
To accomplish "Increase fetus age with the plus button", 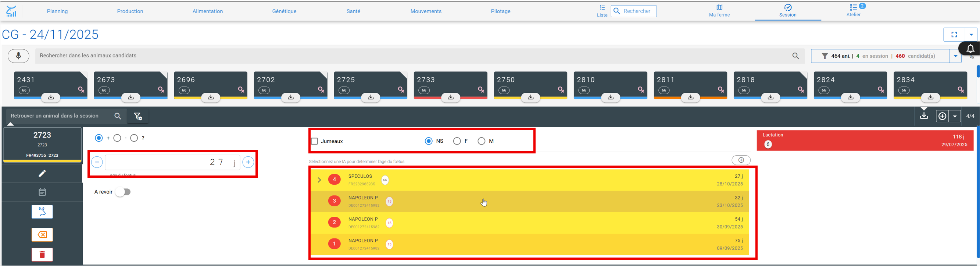I will coord(248,163).
